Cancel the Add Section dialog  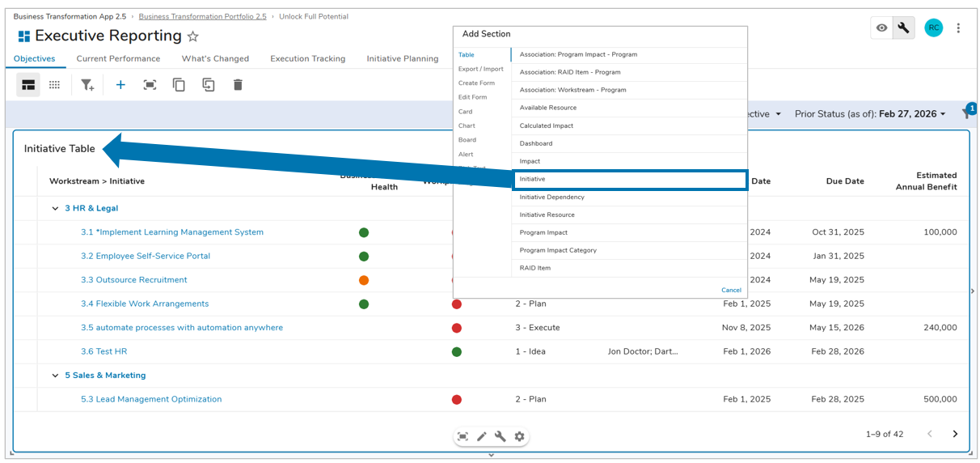click(x=731, y=290)
